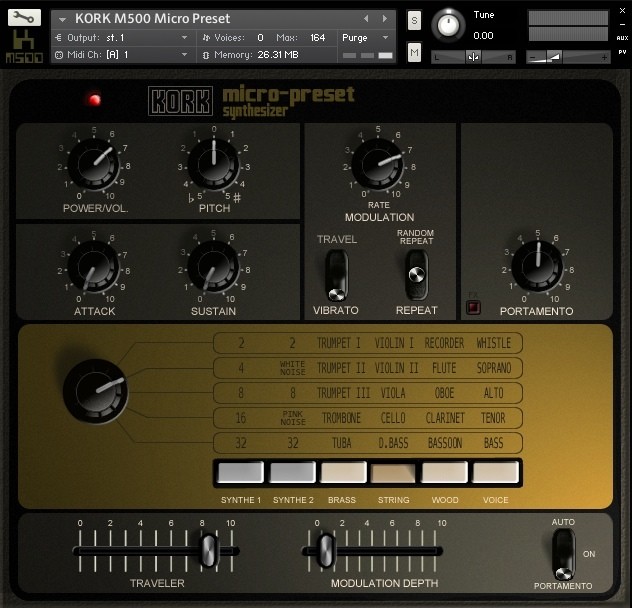Toggle the red FX button near Portamento
Image resolution: width=632 pixels, height=608 pixels.
point(474,308)
